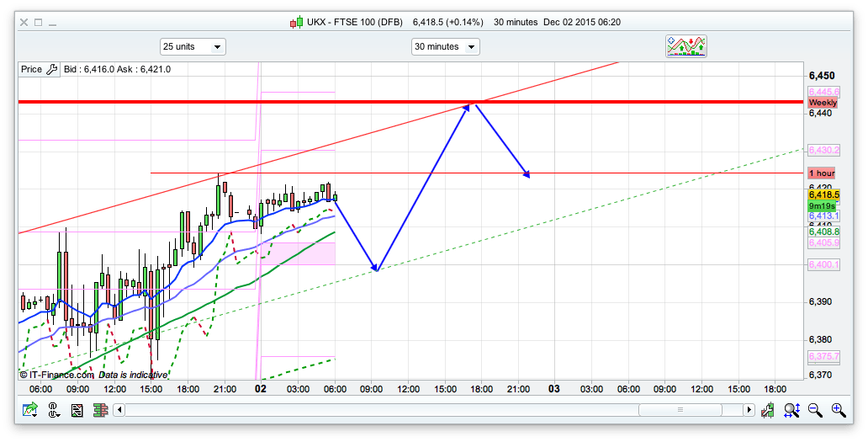Click the list properties icon in bottom toolbar
This screenshot has width=868, height=442.
point(77,410)
